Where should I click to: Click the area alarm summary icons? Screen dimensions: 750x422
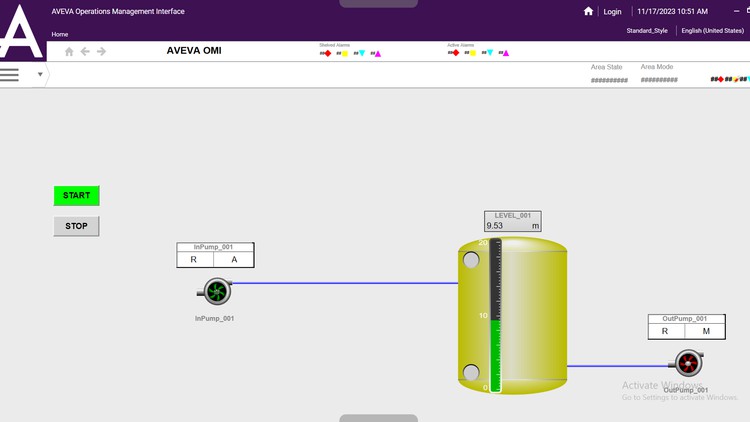[730, 79]
